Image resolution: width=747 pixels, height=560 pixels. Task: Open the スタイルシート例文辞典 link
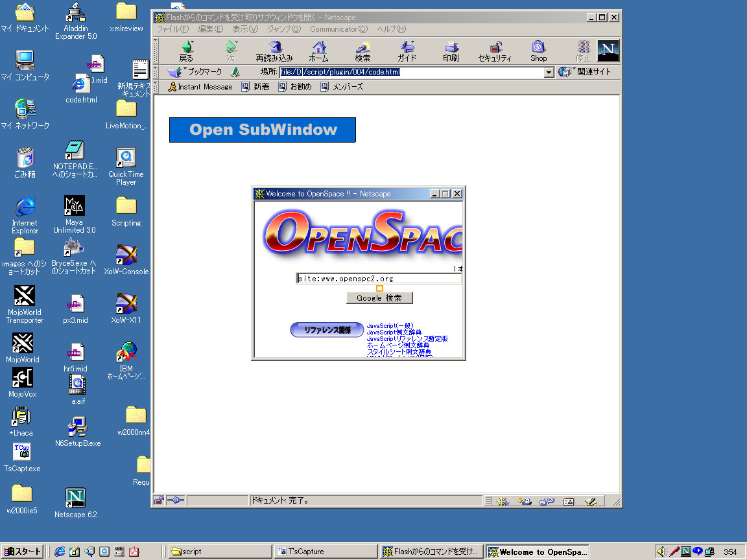pyautogui.click(x=399, y=352)
